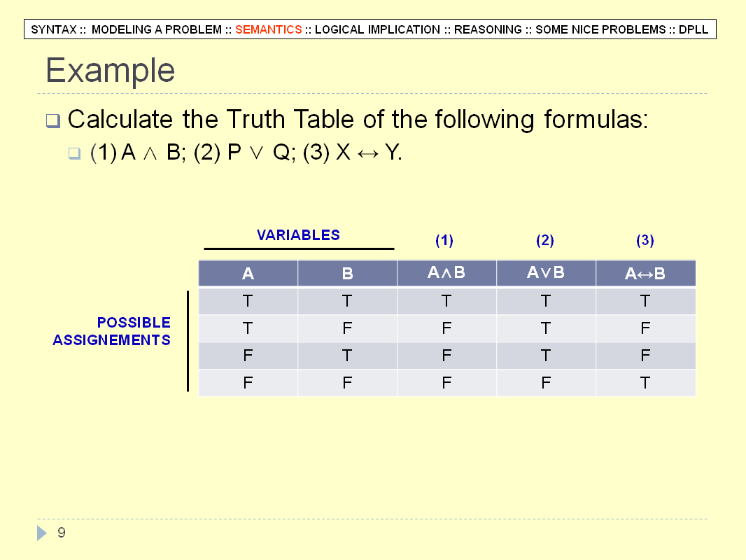The height and width of the screenshot is (560, 746).
Task: Click the blue 'VARIABLES' label
Action: pos(298,235)
